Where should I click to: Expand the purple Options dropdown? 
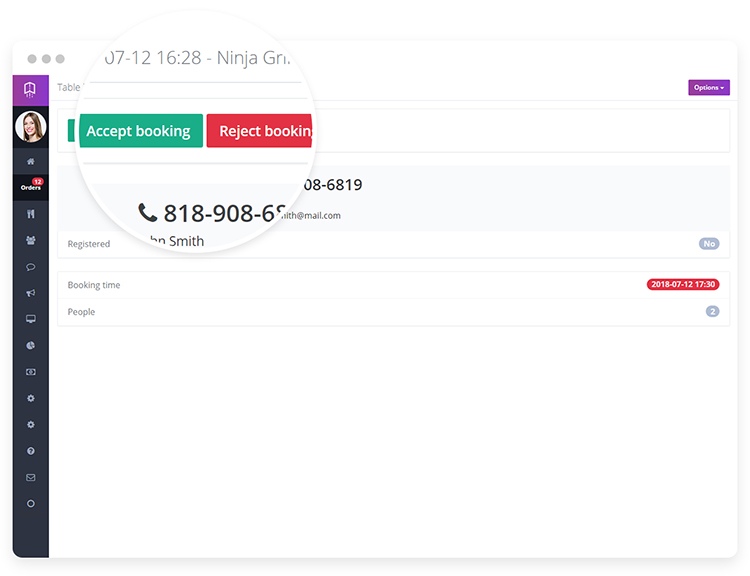[x=709, y=88]
